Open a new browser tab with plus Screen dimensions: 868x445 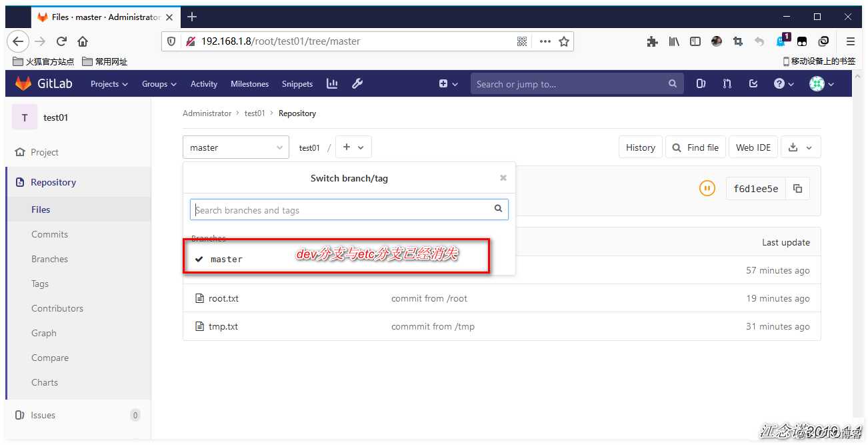192,17
